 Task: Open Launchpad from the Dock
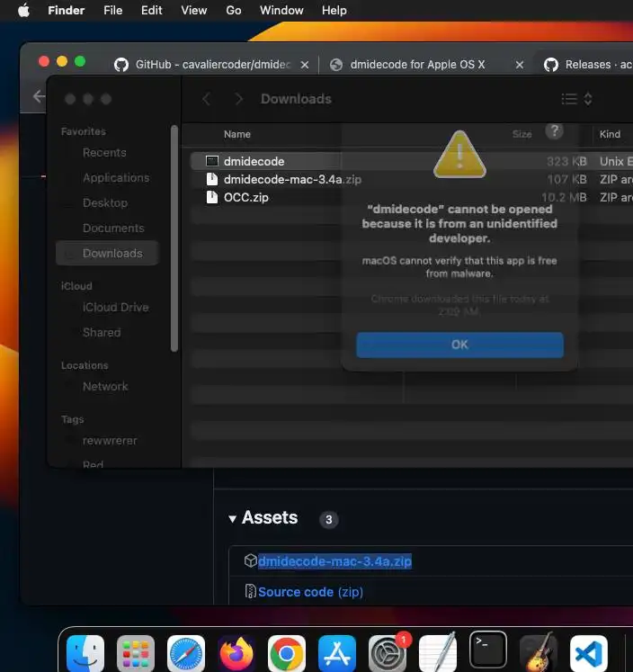pyautogui.click(x=136, y=654)
